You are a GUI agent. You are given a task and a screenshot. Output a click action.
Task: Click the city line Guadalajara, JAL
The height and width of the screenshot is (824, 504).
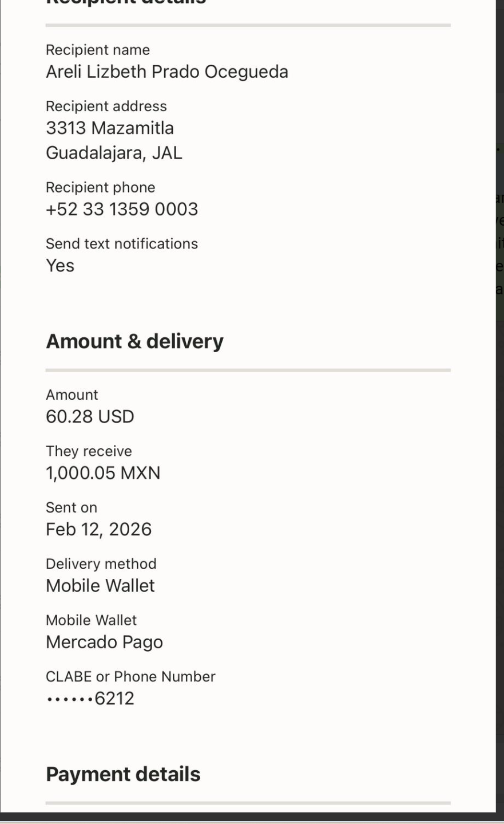coord(114,153)
